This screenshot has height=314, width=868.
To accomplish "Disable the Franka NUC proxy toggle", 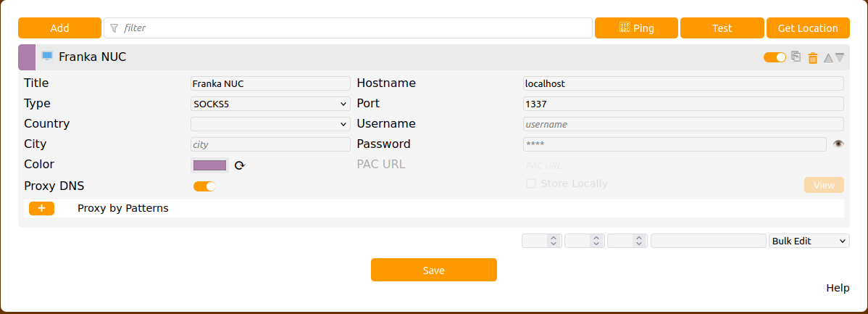I will [775, 57].
